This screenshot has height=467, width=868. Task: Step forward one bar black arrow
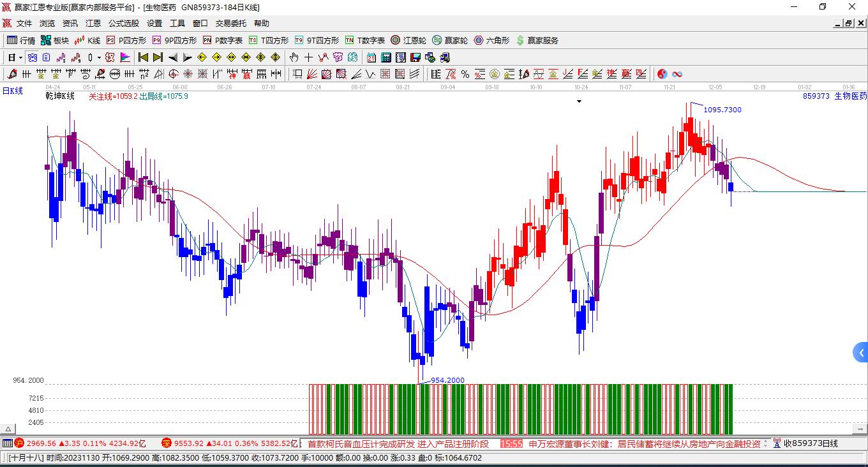(187, 57)
